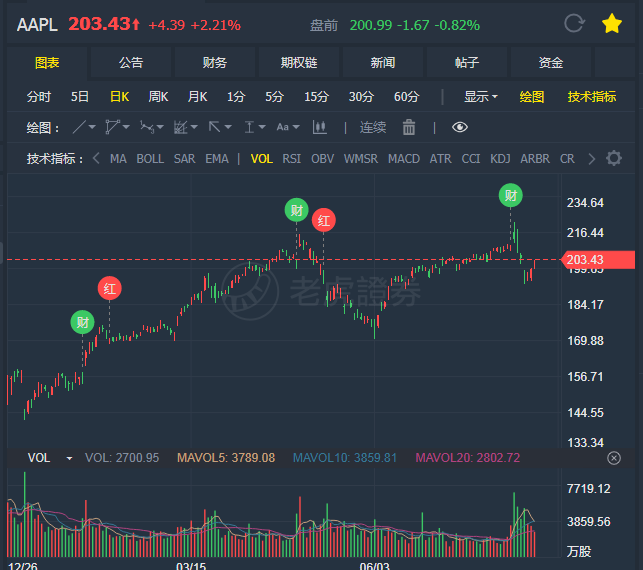This screenshot has width=643, height=570.
Task: Enable the MACD indicator
Action: tap(404, 159)
